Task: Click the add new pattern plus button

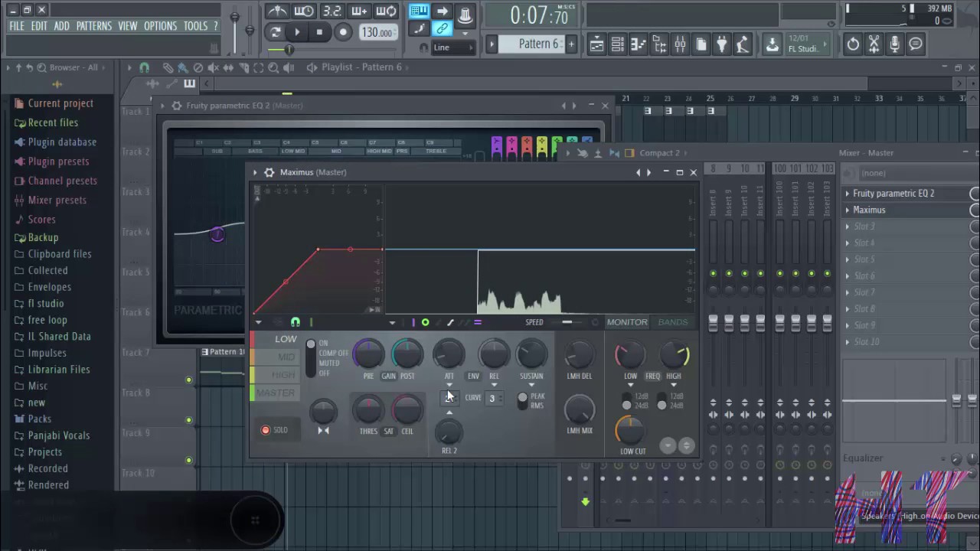Action: point(570,44)
